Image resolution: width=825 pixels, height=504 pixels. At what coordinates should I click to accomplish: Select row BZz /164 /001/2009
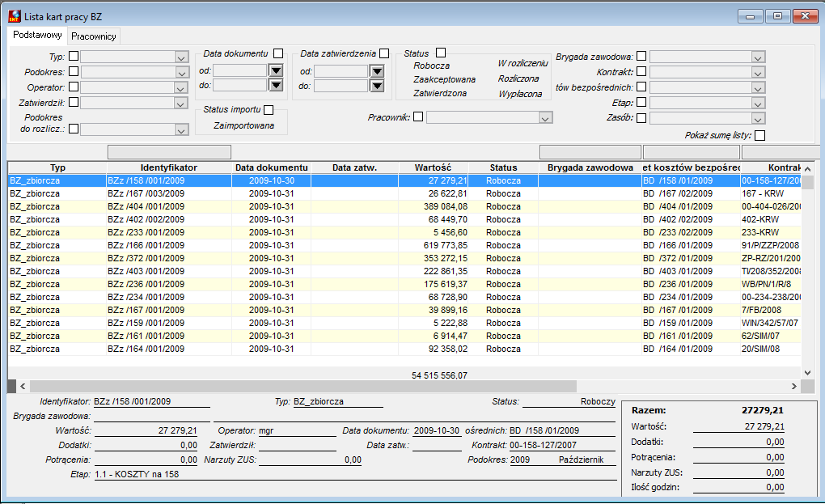click(404, 349)
